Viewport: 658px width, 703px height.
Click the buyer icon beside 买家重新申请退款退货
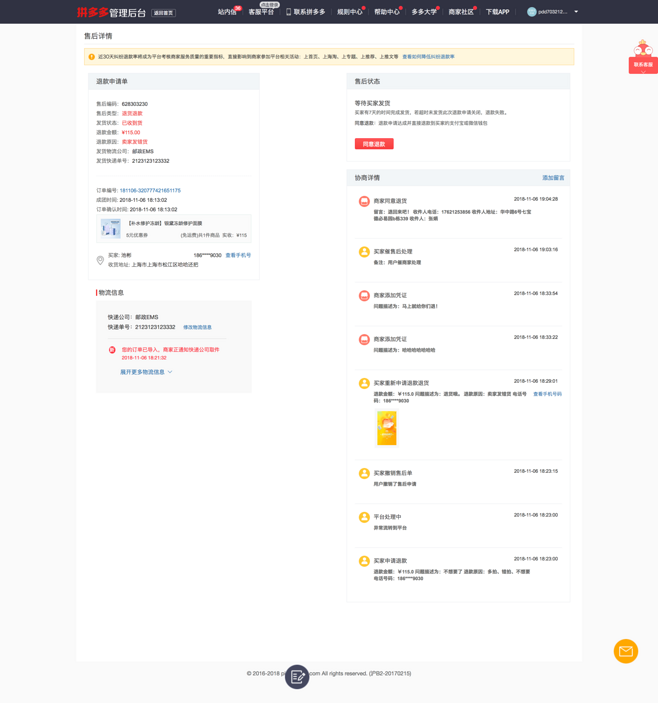coord(364,383)
